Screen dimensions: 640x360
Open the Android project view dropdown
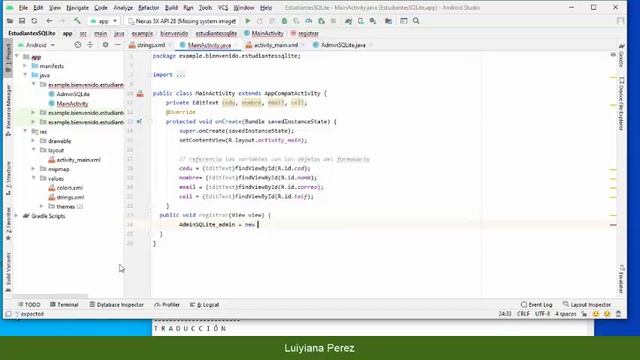pyautogui.click(x=36, y=45)
